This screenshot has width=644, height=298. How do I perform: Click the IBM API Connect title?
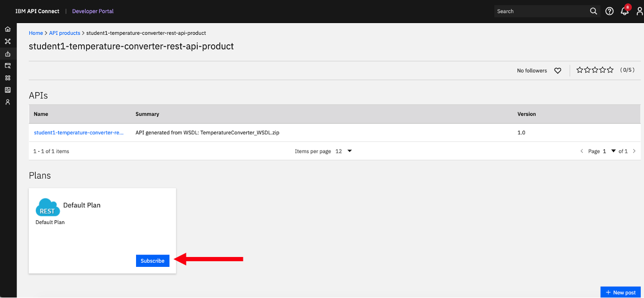point(37,11)
